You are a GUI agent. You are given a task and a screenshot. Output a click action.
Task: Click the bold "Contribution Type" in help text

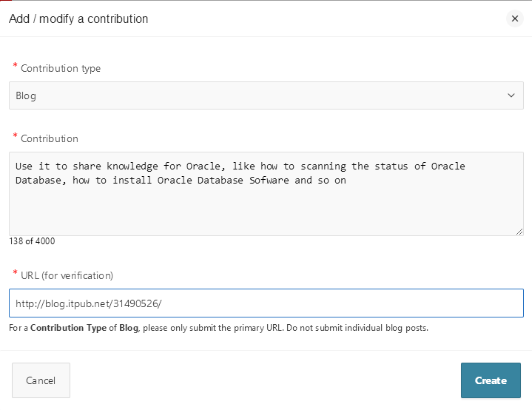point(66,327)
